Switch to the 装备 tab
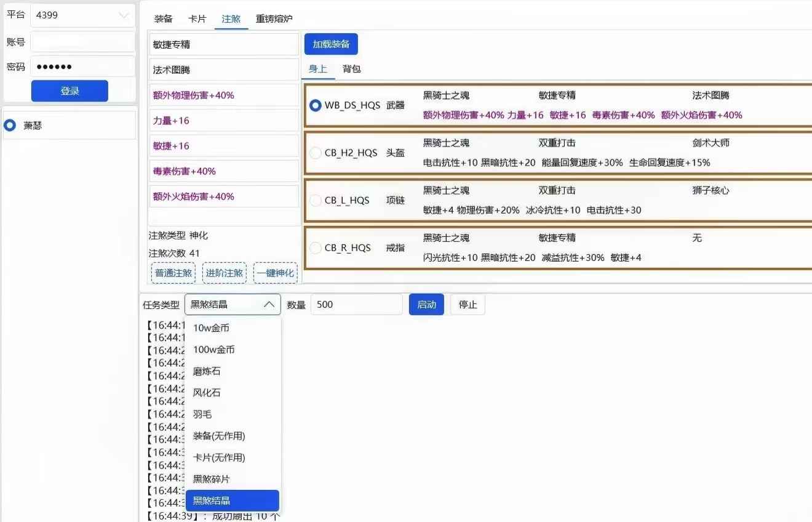This screenshot has height=522, width=812. (162, 19)
